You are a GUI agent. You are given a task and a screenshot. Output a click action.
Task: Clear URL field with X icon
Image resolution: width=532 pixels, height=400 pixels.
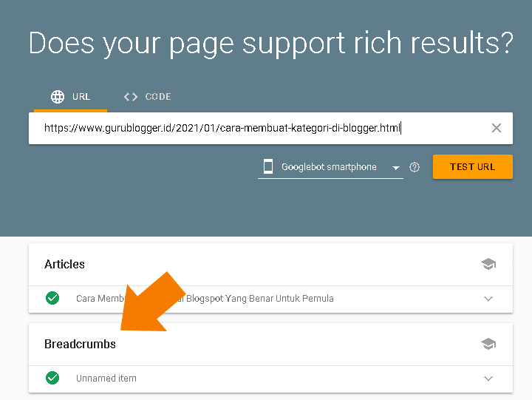497,128
